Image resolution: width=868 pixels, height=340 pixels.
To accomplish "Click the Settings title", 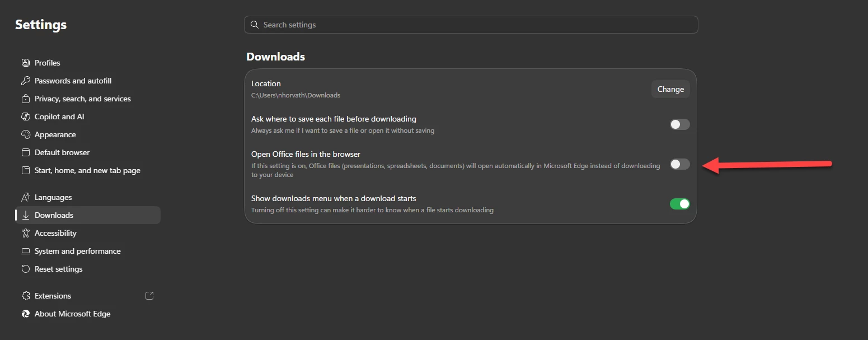I will (x=41, y=25).
